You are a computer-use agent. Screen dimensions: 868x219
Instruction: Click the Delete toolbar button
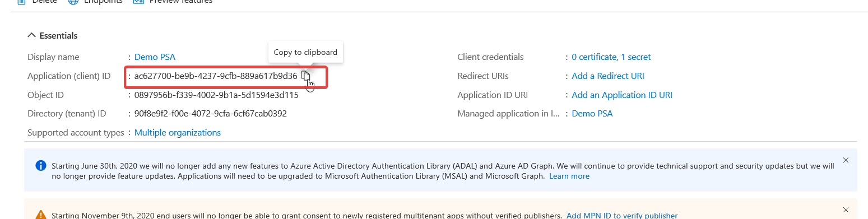[38, 2]
